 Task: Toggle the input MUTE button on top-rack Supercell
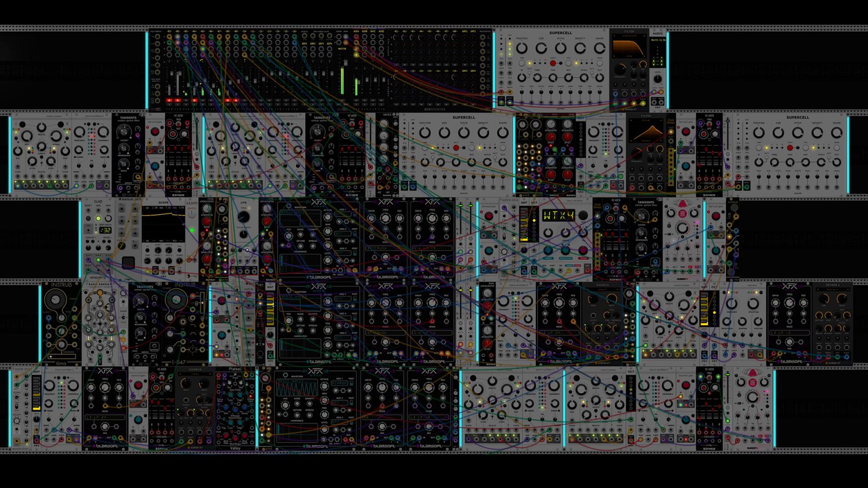point(530,73)
